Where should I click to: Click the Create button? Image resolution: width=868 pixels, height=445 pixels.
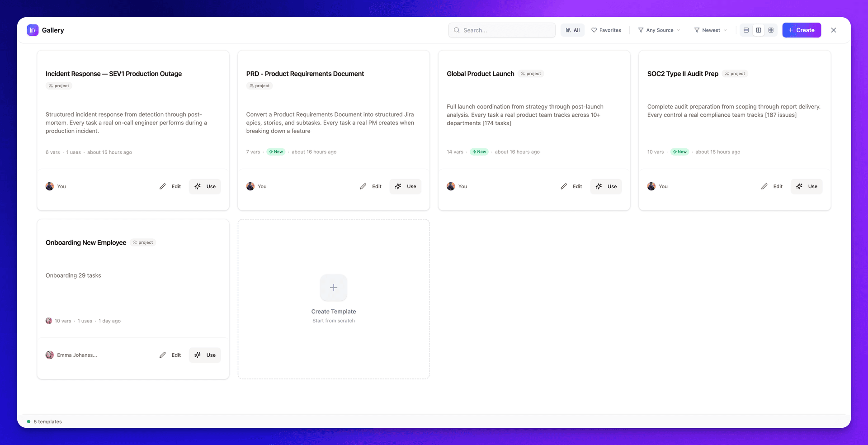(801, 30)
